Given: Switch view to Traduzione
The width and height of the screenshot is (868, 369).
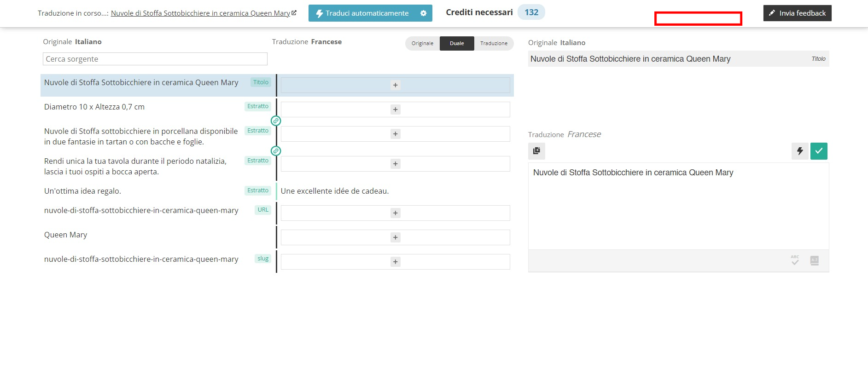Looking at the screenshot, I should (494, 43).
